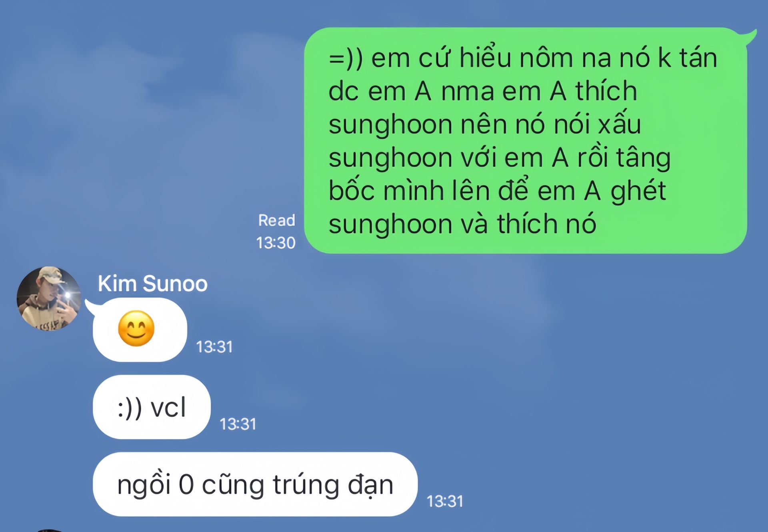Open Kim Sunoo's profile avatar
768x532 pixels.
49,298
